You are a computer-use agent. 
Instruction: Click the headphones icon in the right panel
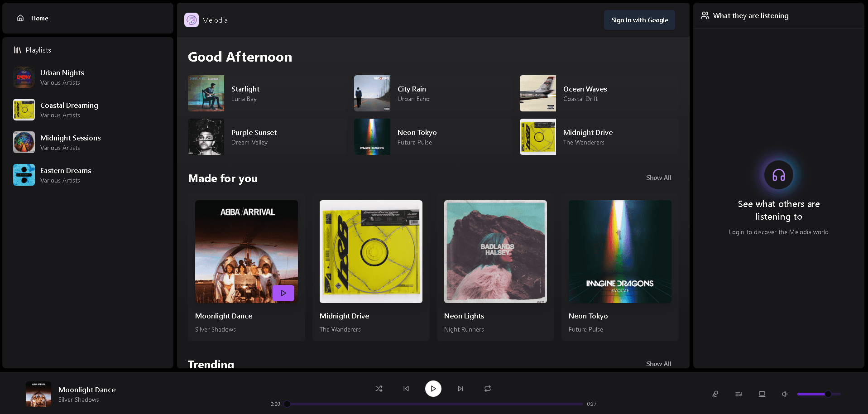tap(779, 175)
